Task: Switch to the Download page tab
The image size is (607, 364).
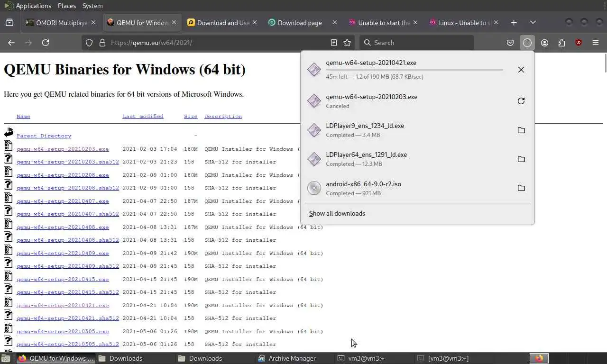Action: tap(303, 22)
